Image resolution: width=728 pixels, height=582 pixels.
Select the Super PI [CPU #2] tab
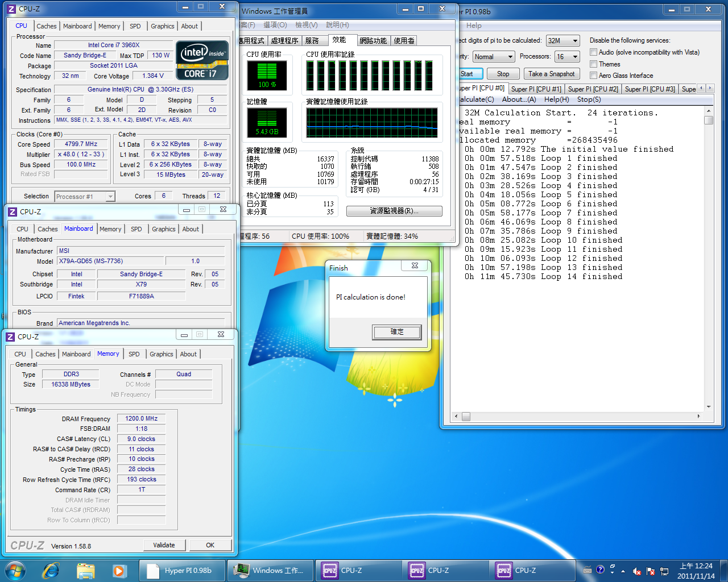(593, 89)
